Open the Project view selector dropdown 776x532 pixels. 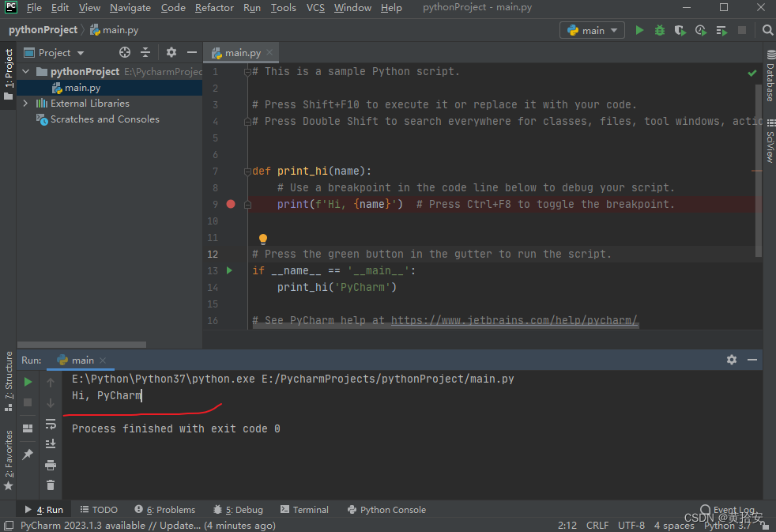(x=55, y=52)
